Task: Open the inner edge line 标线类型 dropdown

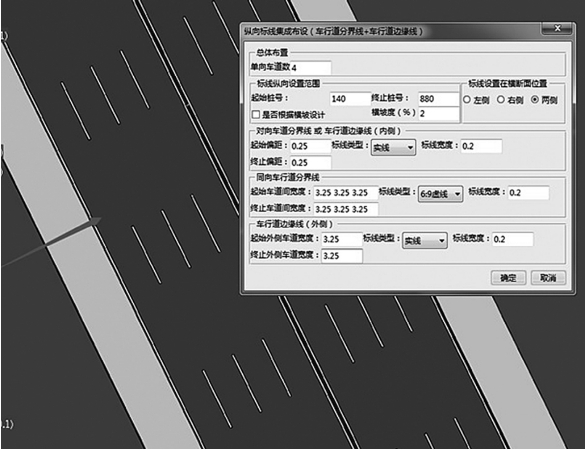Action: [x=393, y=148]
